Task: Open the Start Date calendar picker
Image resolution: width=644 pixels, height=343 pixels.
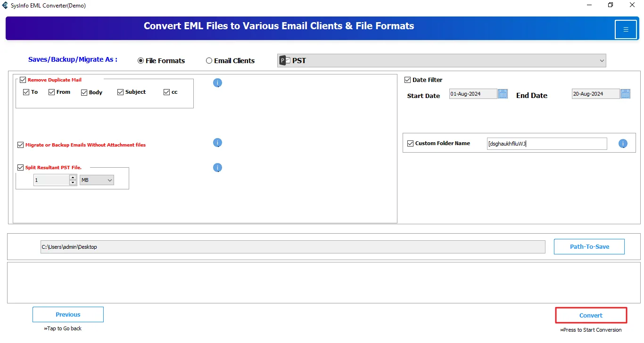Action: (x=503, y=94)
